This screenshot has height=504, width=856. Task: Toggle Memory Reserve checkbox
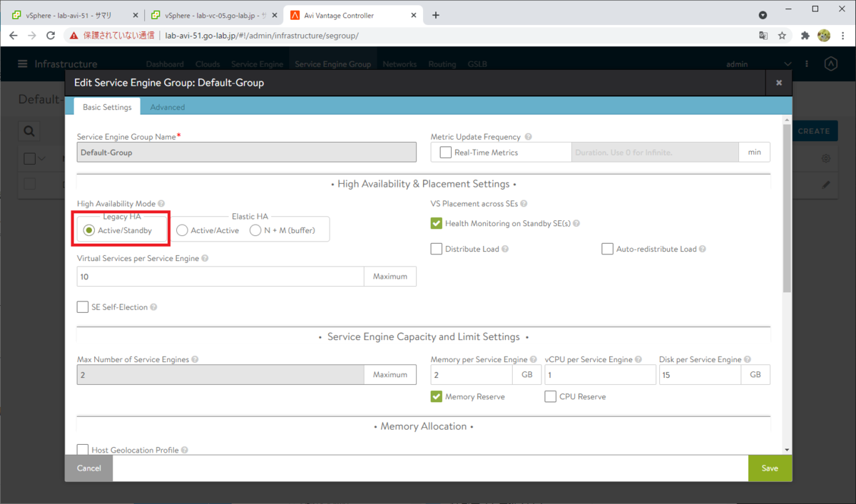click(x=437, y=396)
